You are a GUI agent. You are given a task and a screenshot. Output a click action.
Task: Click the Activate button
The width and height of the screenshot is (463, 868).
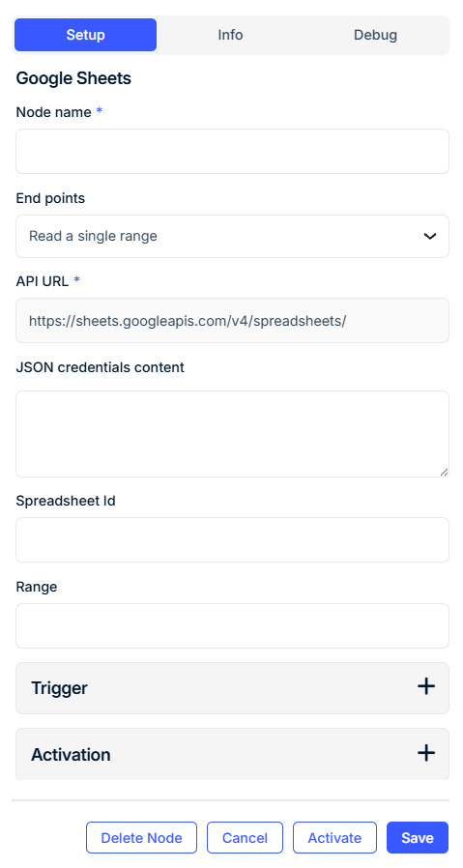334,838
